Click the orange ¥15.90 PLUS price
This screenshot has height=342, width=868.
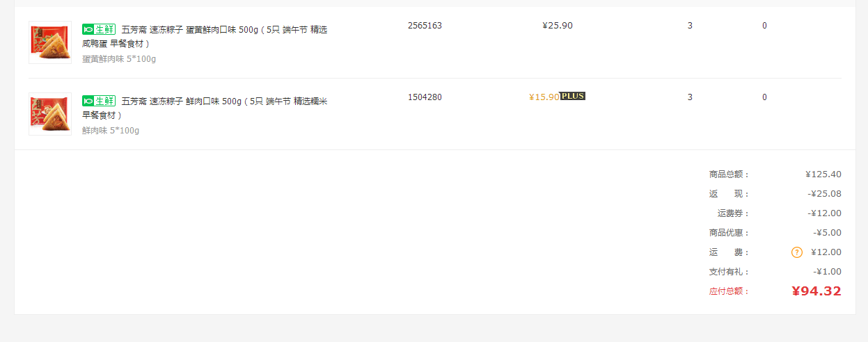[x=544, y=97]
